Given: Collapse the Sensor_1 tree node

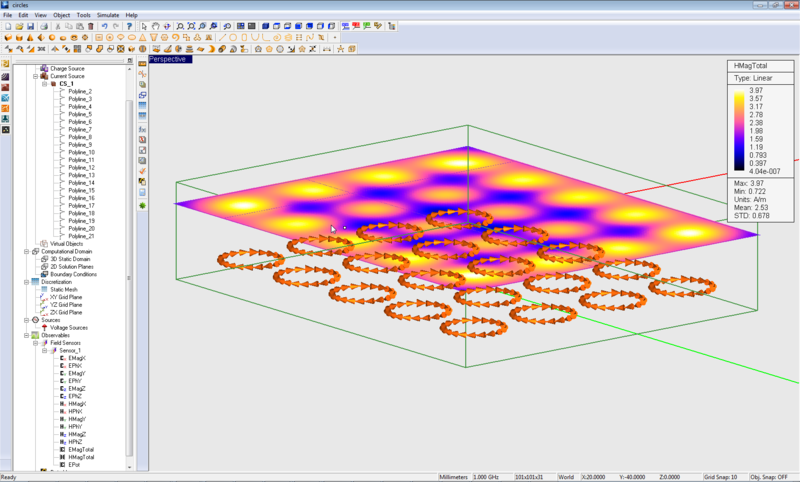Looking at the screenshot, I should 45,350.
